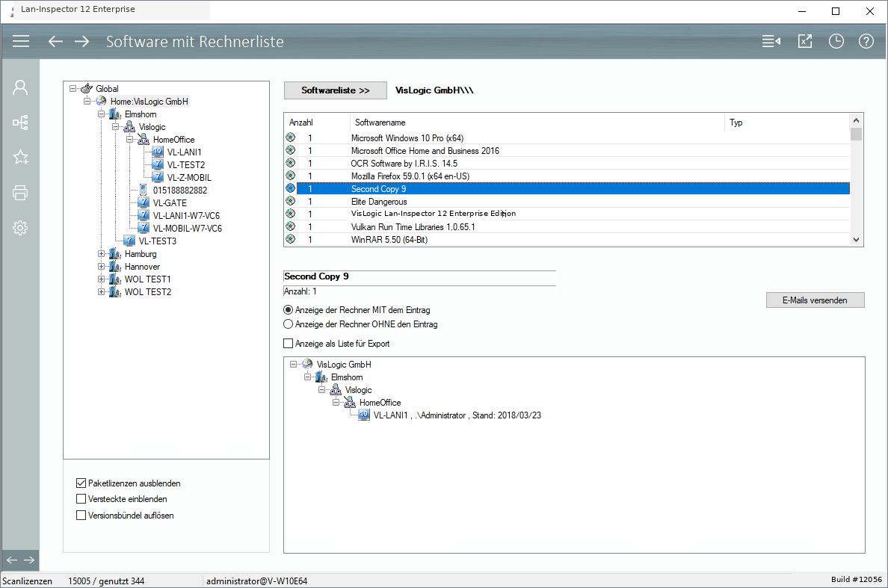Click the VL-LANI1 computer icon in left tree
Screen dimensions: 888x588
[x=158, y=152]
